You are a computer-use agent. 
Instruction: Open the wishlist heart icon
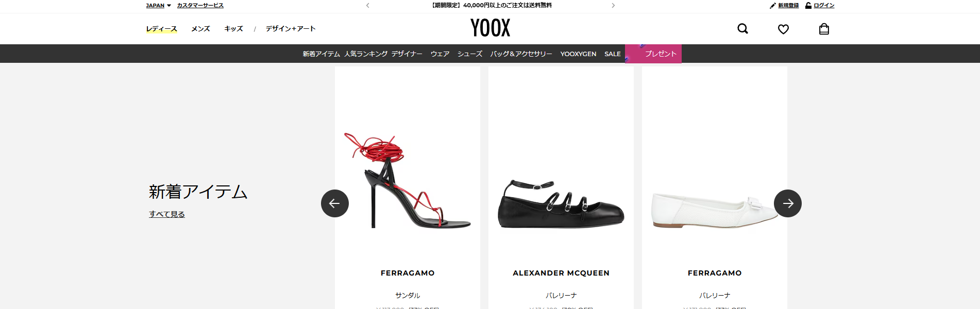(x=783, y=29)
